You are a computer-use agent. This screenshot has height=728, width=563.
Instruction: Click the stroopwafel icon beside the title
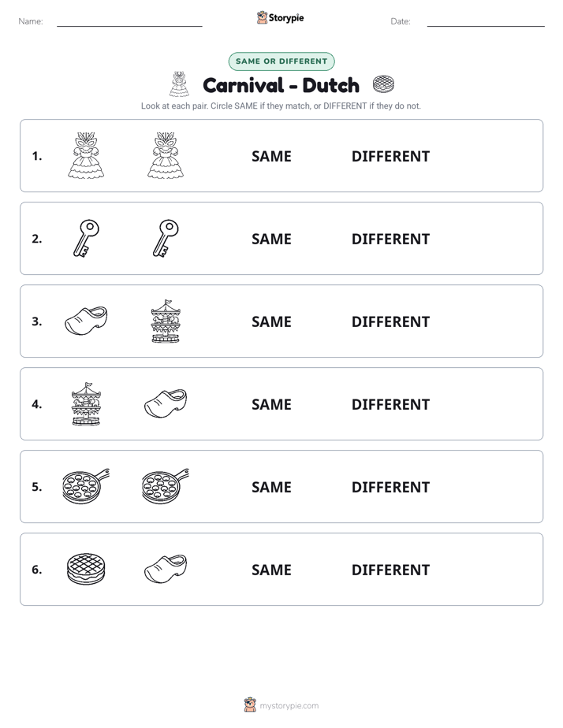click(x=383, y=84)
